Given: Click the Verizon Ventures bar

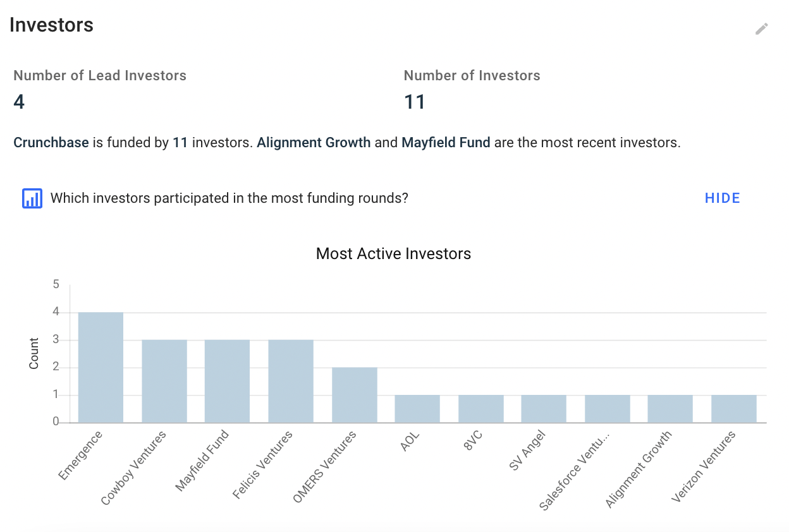Looking at the screenshot, I should click(x=733, y=409).
